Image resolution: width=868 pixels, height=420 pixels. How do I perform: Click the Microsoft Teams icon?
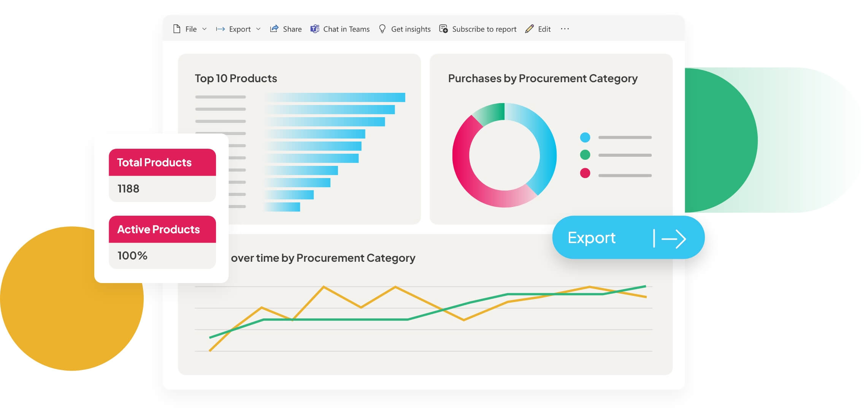point(315,29)
